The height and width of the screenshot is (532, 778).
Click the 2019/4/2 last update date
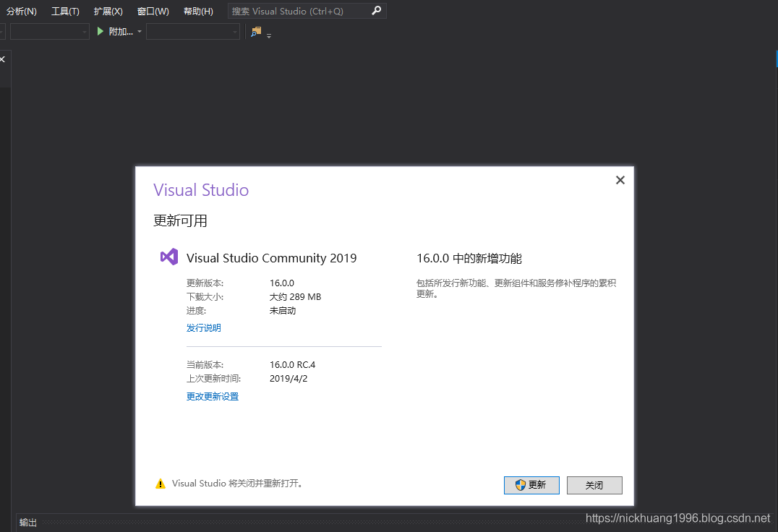click(x=288, y=378)
